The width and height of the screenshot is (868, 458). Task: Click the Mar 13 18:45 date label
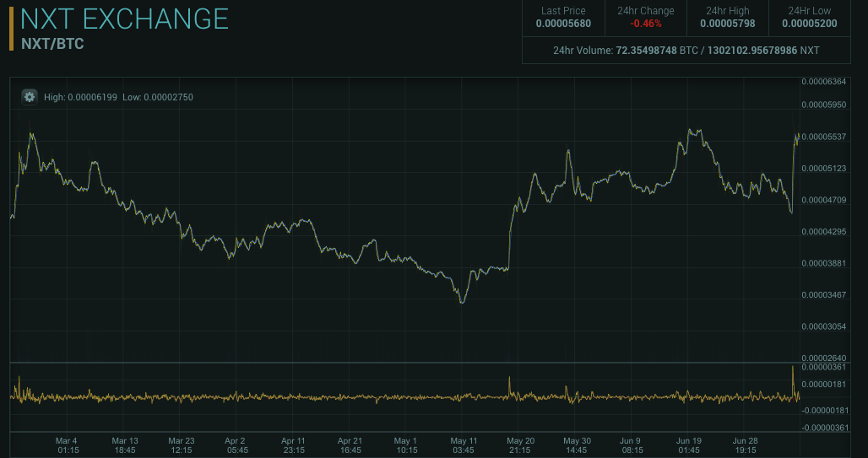(125, 445)
